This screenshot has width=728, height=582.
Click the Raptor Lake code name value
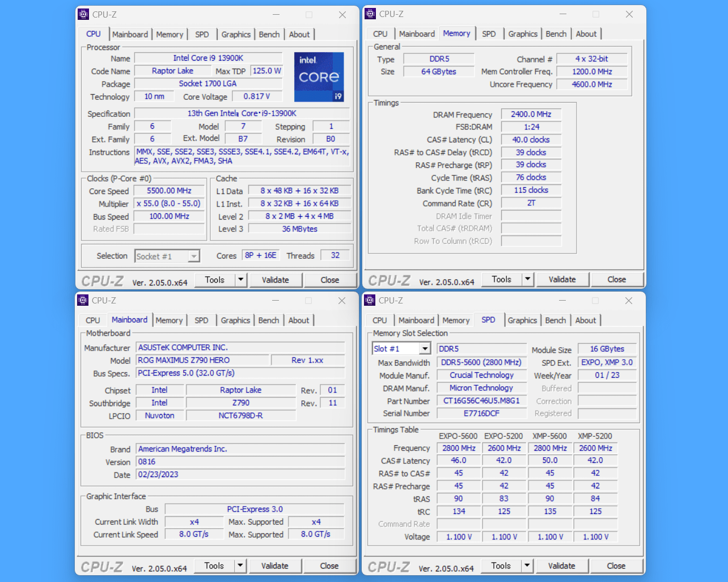172,71
